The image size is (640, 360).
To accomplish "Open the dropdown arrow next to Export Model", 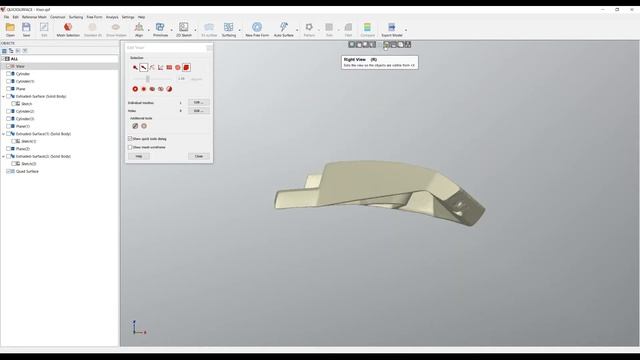I will tap(406, 30).
